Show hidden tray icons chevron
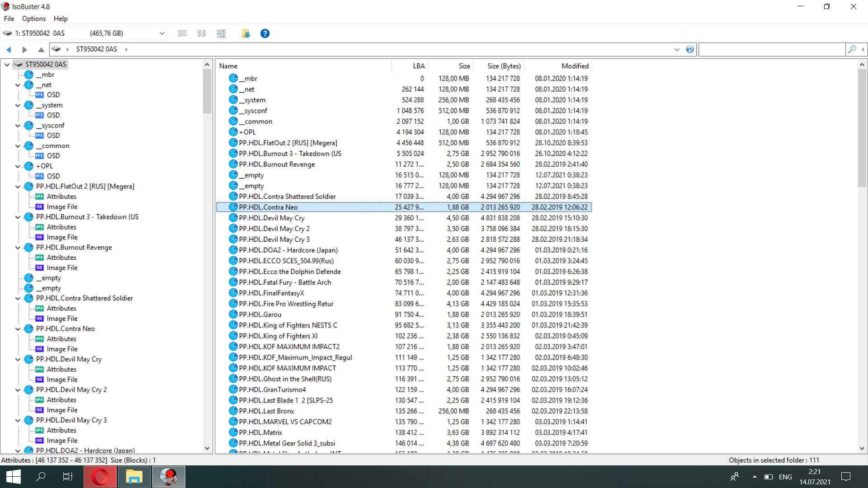 [x=755, y=477]
